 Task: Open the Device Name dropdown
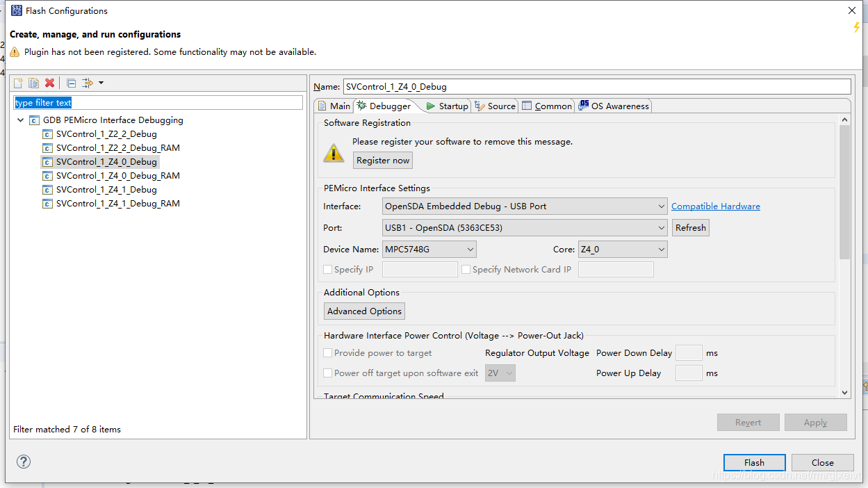429,249
